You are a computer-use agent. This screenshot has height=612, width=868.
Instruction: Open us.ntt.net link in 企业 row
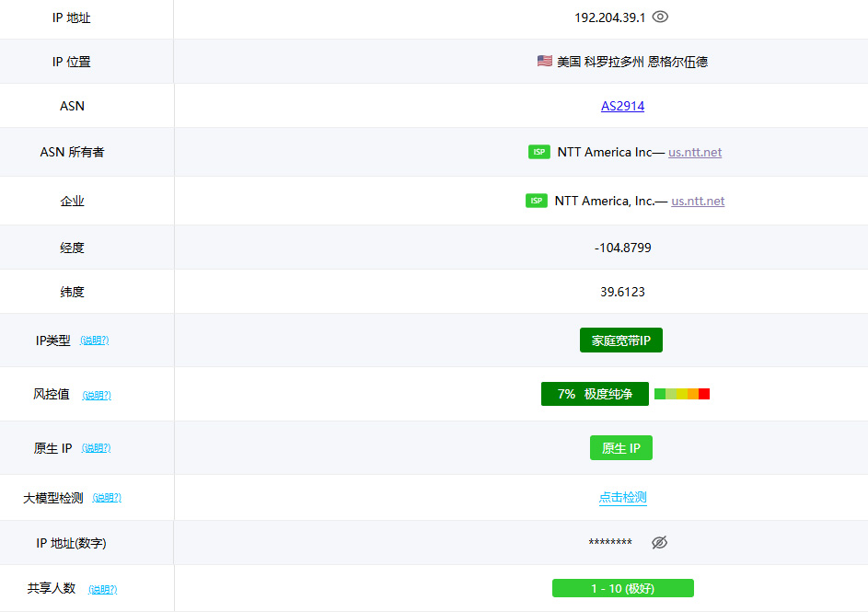(x=698, y=201)
